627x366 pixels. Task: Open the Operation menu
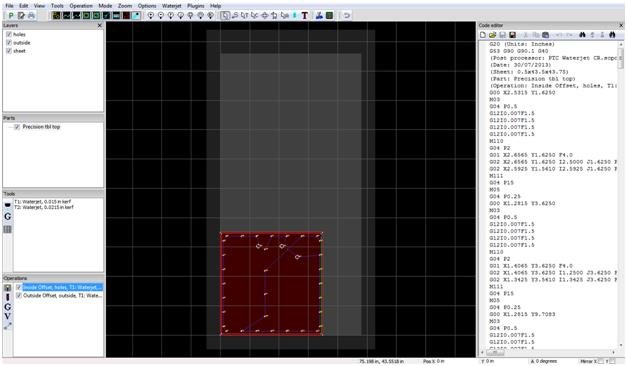pos(81,6)
